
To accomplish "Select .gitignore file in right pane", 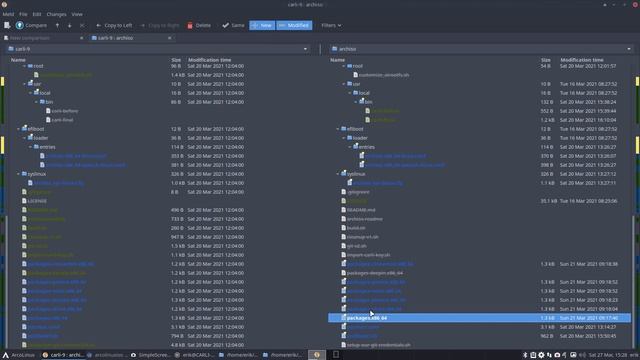I will click(x=358, y=192).
